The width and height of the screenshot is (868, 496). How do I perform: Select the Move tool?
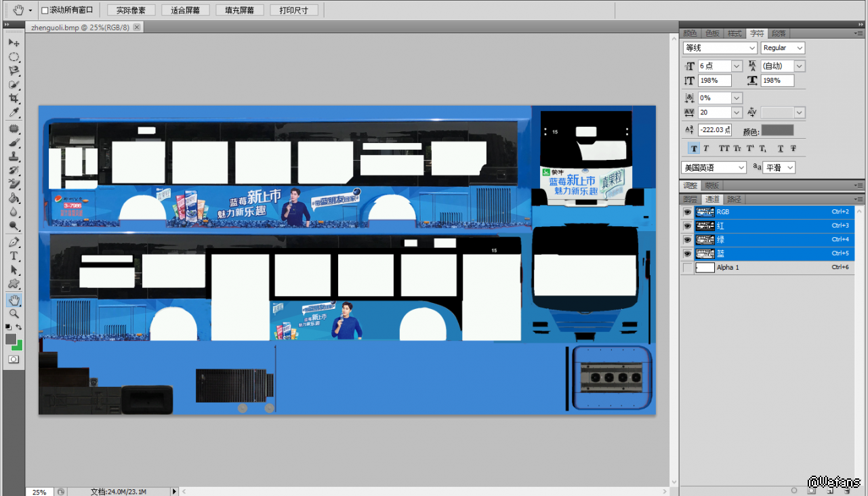pos(14,43)
